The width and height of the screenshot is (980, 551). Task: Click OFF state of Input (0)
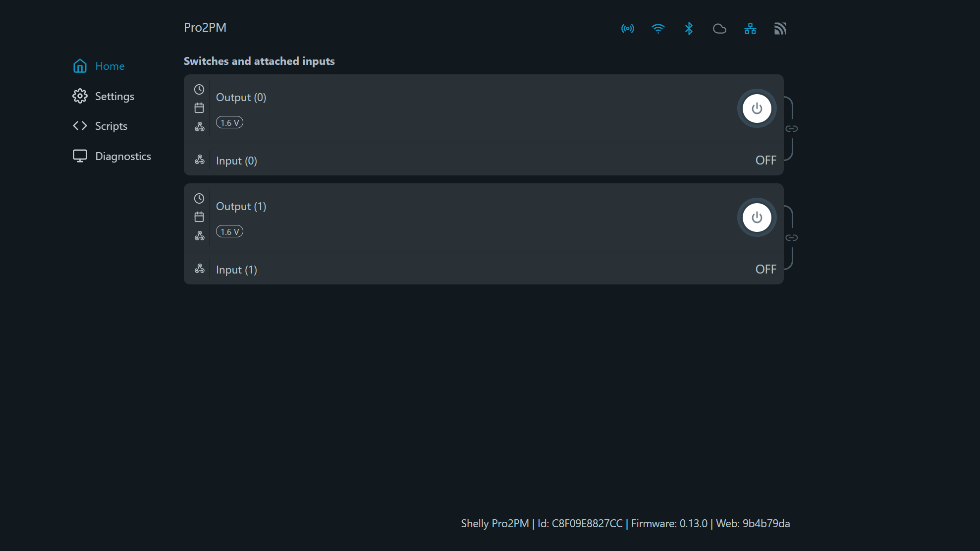(765, 160)
